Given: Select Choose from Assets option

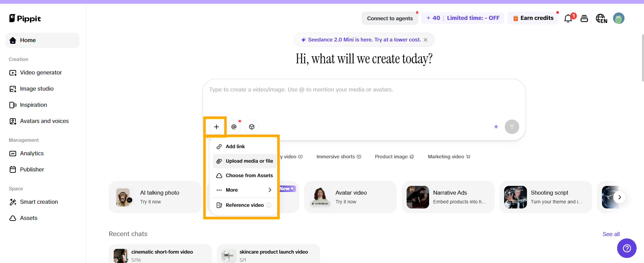Looking at the screenshot, I should (244, 175).
